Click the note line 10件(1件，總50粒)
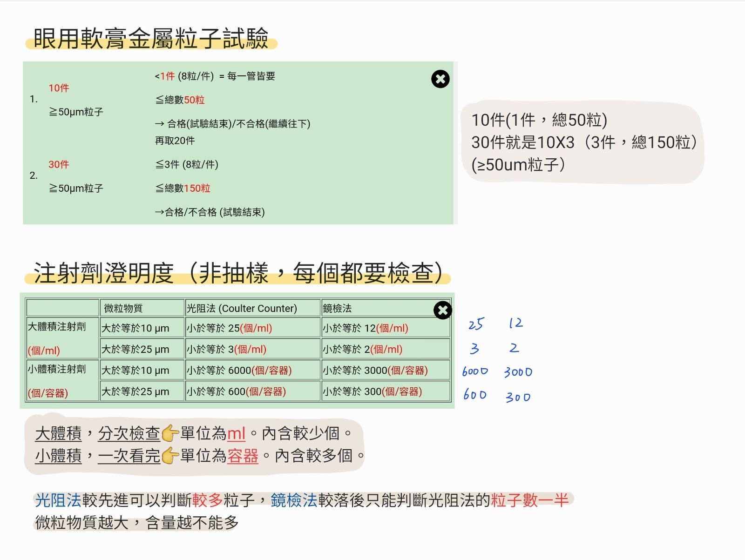745x560 pixels. [539, 120]
